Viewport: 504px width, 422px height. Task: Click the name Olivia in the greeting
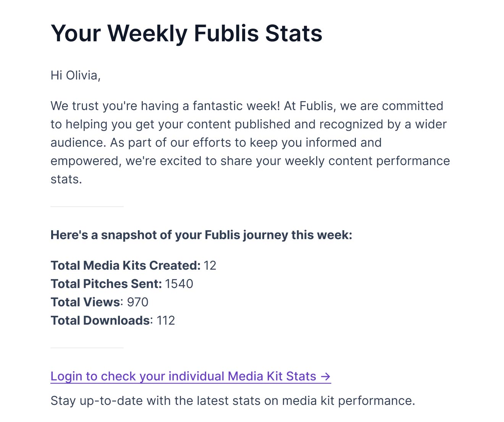83,75
